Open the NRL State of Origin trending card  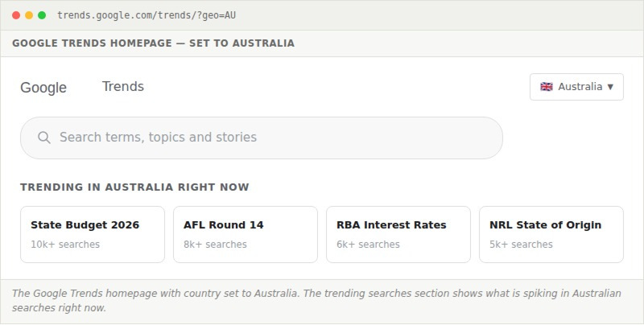pos(551,234)
